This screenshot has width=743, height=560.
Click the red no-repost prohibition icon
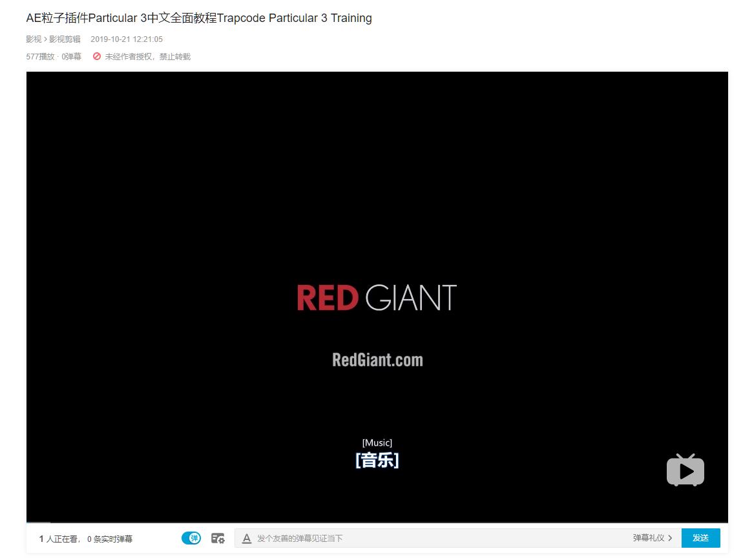[x=97, y=56]
